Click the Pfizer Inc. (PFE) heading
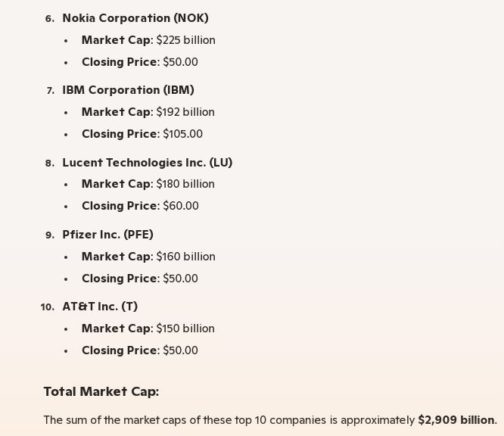 [107, 235]
